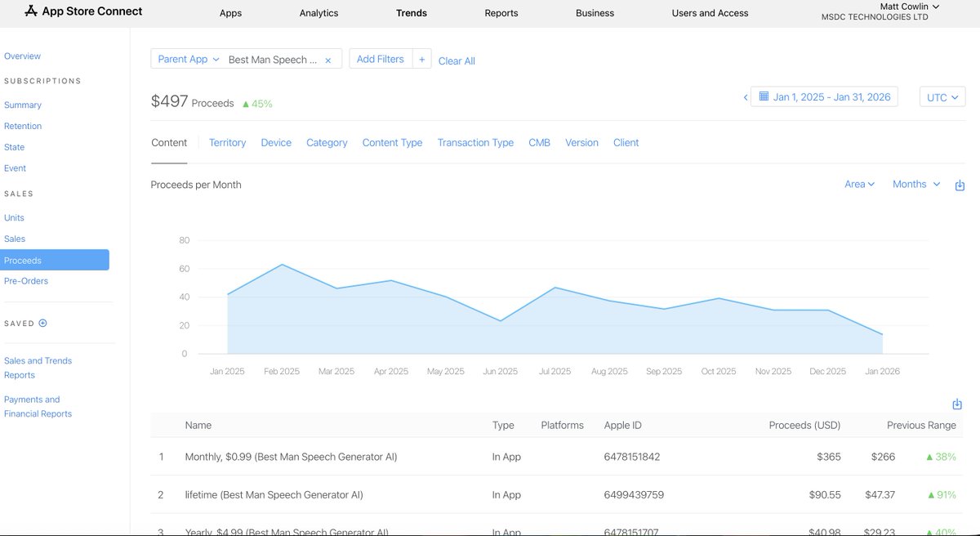Select Proceeds in the sidebar
Image resolution: width=980 pixels, height=536 pixels.
tap(54, 260)
